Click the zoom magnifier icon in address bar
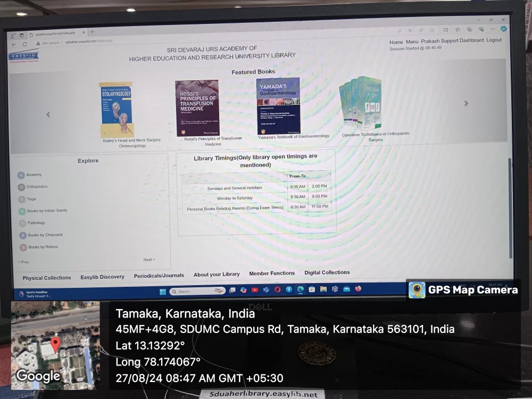 (x=410, y=30)
